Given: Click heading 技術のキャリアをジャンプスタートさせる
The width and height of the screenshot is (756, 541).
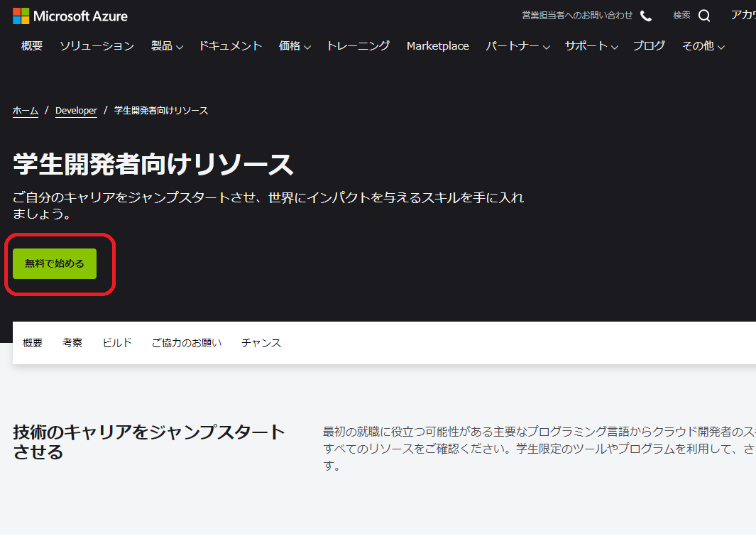Looking at the screenshot, I should (149, 442).
